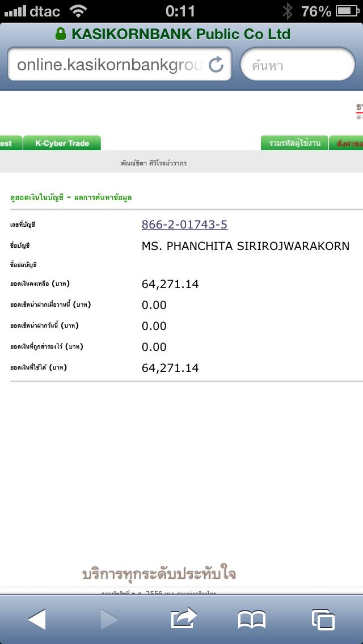
Task: Tap the Wi-Fi icon in status bar
Action: 78,11
